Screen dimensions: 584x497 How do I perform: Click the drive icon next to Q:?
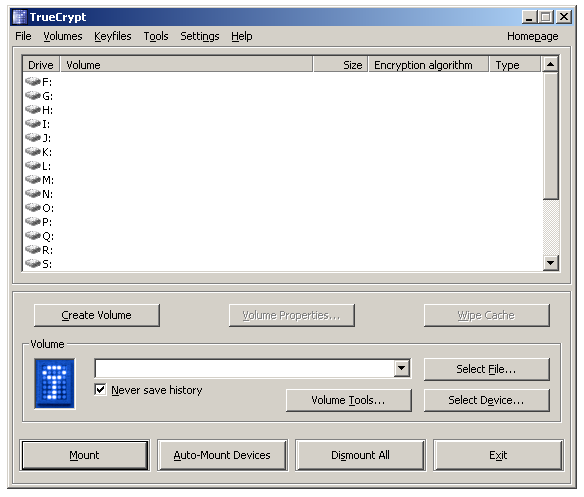pyautogui.click(x=33, y=236)
